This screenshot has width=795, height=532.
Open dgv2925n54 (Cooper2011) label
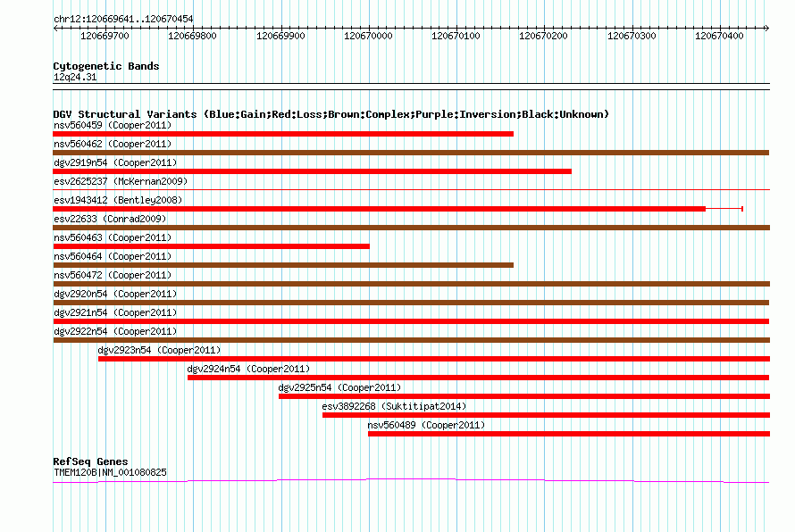coord(339,387)
